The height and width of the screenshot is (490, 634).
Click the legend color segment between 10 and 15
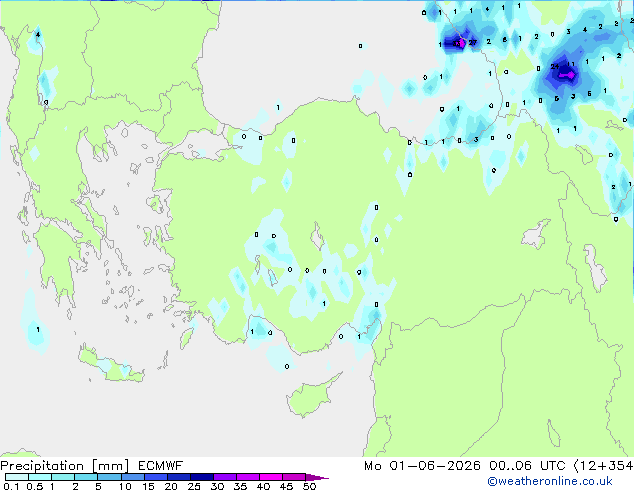tap(133, 477)
